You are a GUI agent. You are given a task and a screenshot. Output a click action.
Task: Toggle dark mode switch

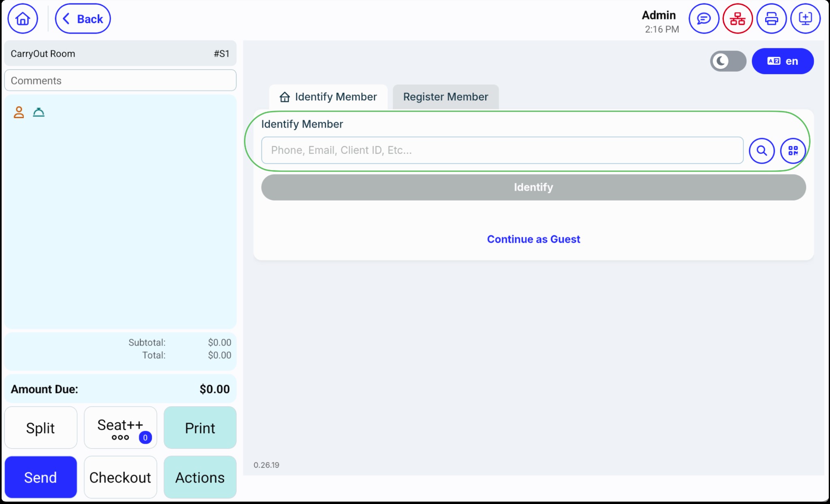(x=728, y=61)
